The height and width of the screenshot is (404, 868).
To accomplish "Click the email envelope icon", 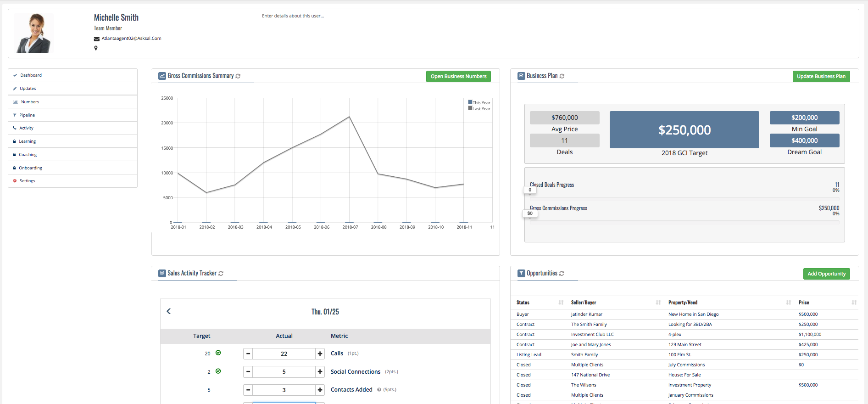I will [x=97, y=39].
